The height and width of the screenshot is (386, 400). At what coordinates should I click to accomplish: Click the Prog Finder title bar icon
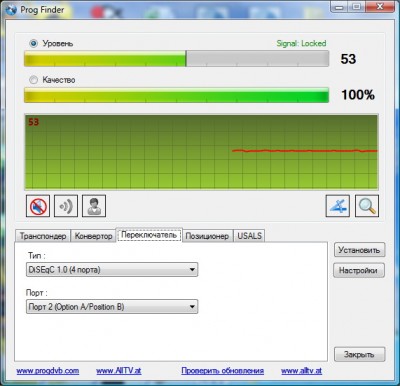[x=11, y=10]
